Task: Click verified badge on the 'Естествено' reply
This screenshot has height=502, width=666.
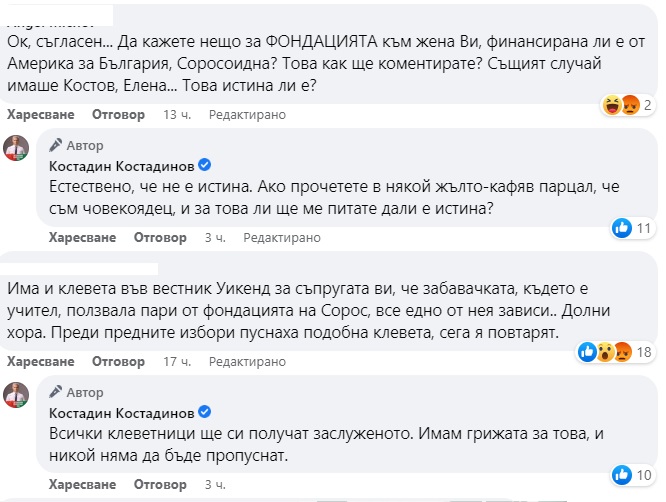Action: pyautogui.click(x=205, y=165)
